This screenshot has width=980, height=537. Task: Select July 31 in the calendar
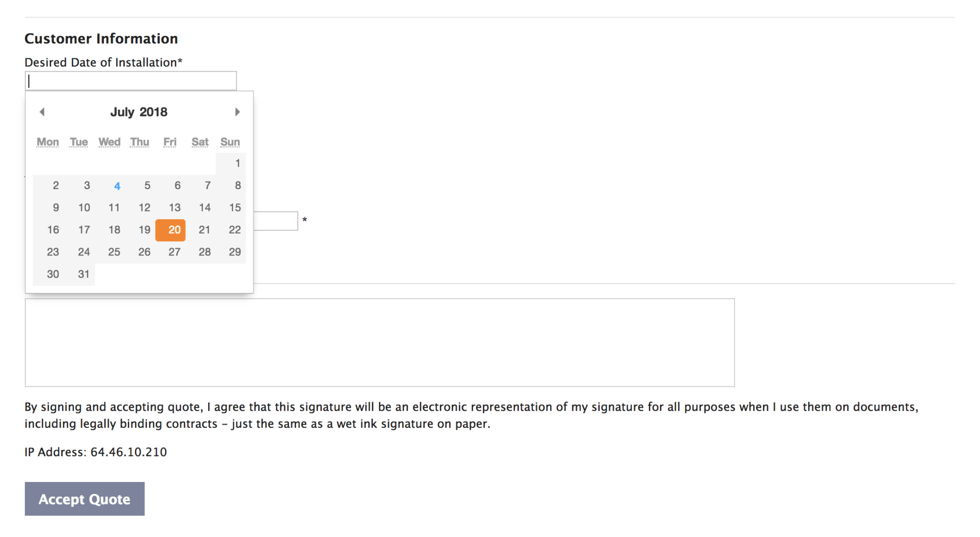point(79,274)
